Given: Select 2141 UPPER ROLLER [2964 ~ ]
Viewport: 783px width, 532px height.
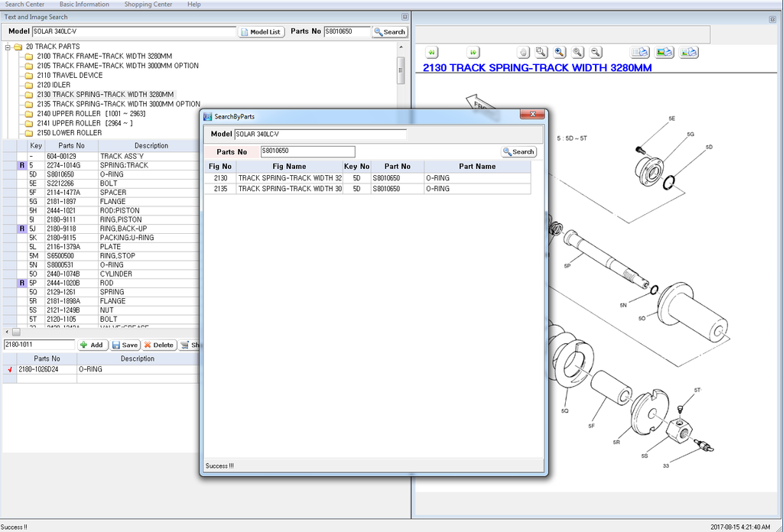Looking at the screenshot, I should pos(85,123).
